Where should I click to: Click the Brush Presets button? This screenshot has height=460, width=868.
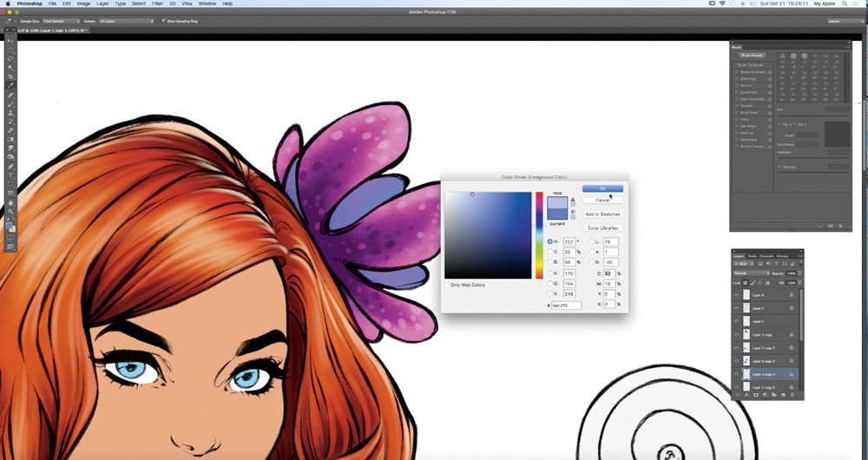[751, 56]
